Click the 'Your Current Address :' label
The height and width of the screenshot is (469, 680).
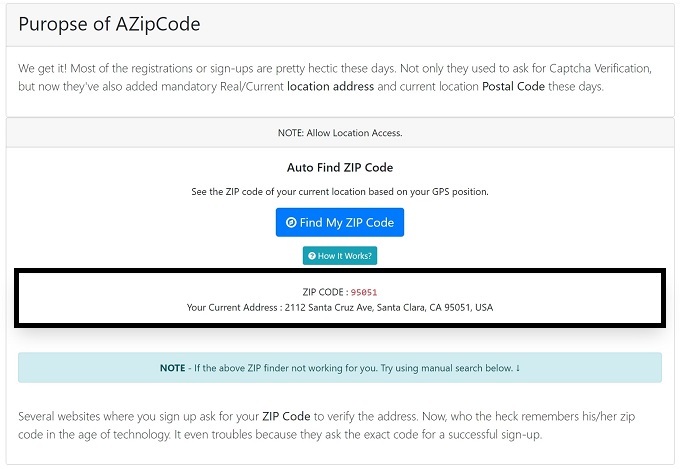(233, 307)
